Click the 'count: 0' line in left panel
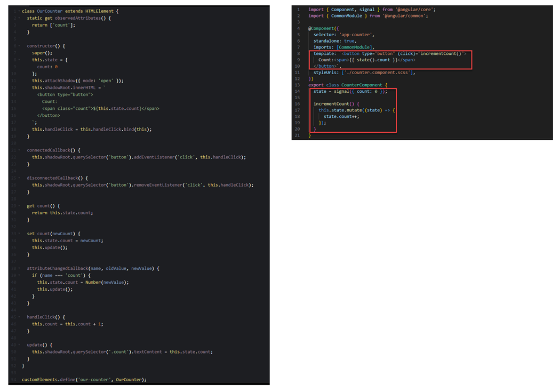Screen dimensions: 559x392 pyautogui.click(x=47, y=67)
